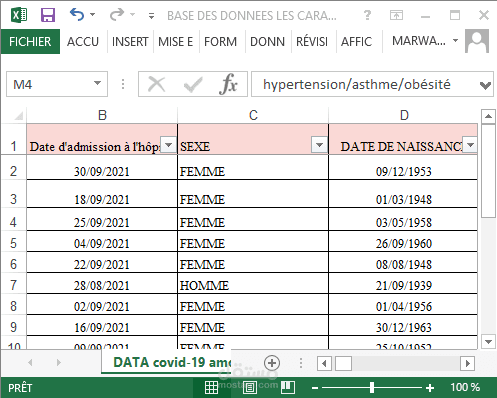Select the DATA covid-19 sheet tab
Viewport: 497px width, 398px height.
(167, 362)
